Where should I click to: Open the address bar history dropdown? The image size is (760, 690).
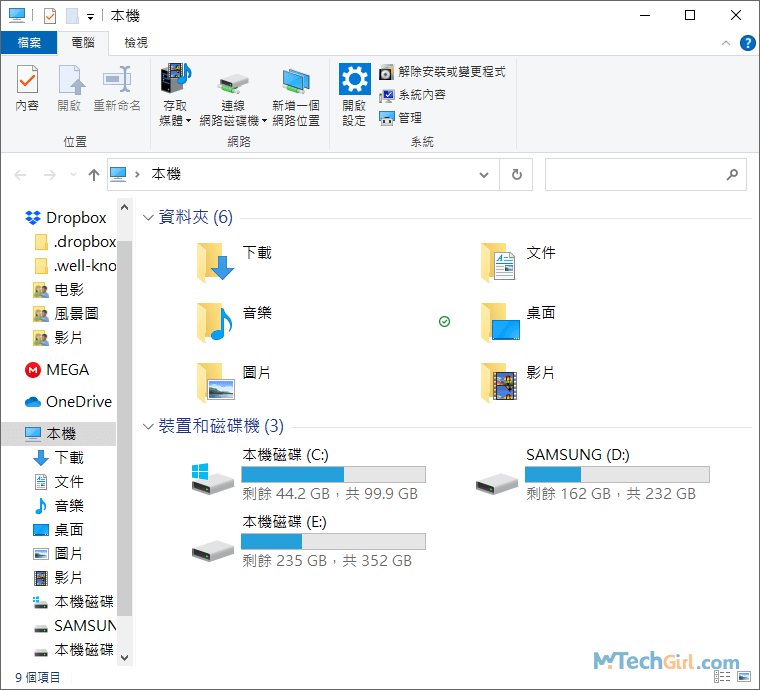(484, 174)
